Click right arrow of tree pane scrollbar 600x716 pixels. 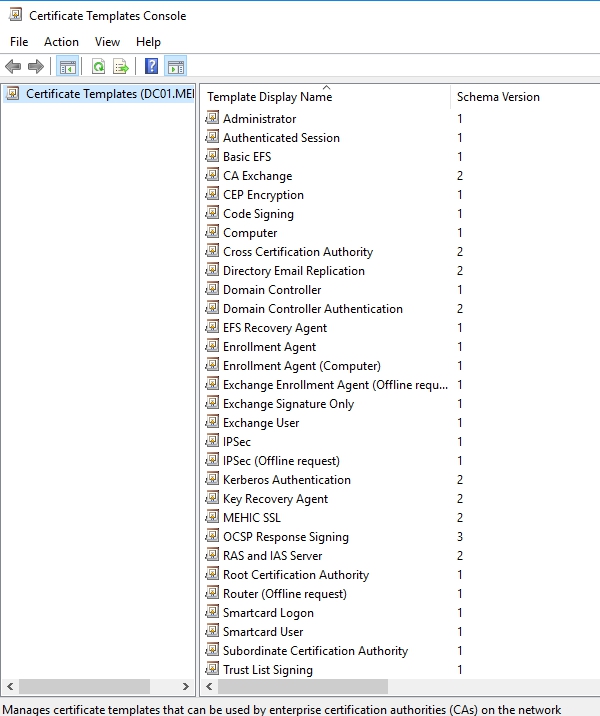pyautogui.click(x=185, y=686)
